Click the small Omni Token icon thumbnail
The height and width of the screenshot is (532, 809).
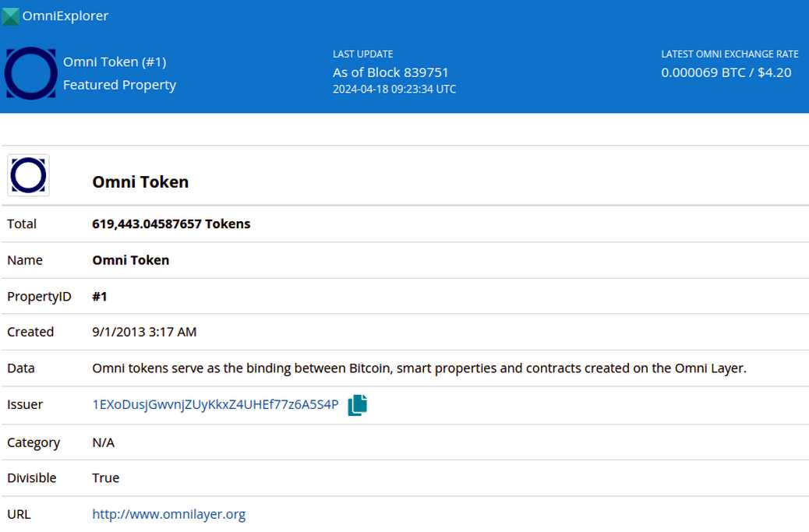tap(28, 175)
